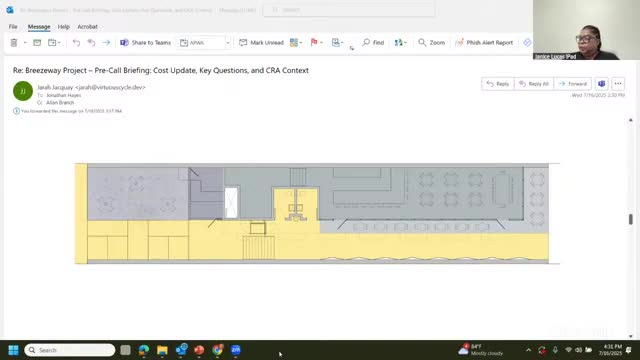
Task: Open Zoom from the taskbar
Action: 236,350
